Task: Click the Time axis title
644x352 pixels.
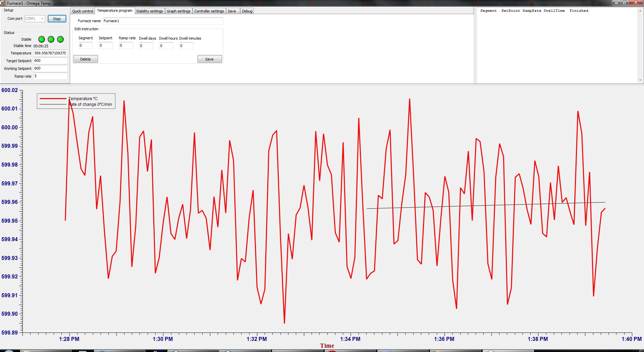Action: coord(327,346)
